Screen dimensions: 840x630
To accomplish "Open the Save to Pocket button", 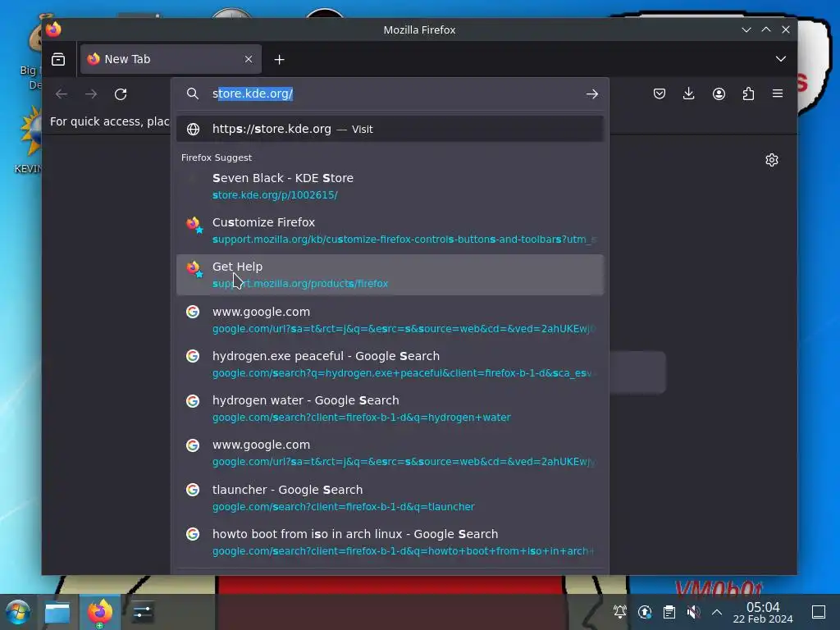I will click(x=660, y=94).
